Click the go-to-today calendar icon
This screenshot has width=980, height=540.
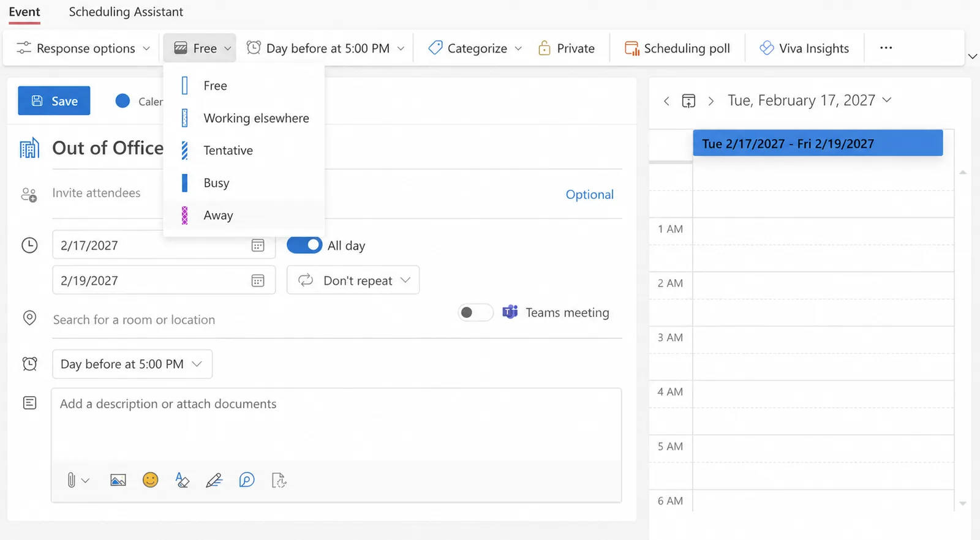pyautogui.click(x=688, y=101)
